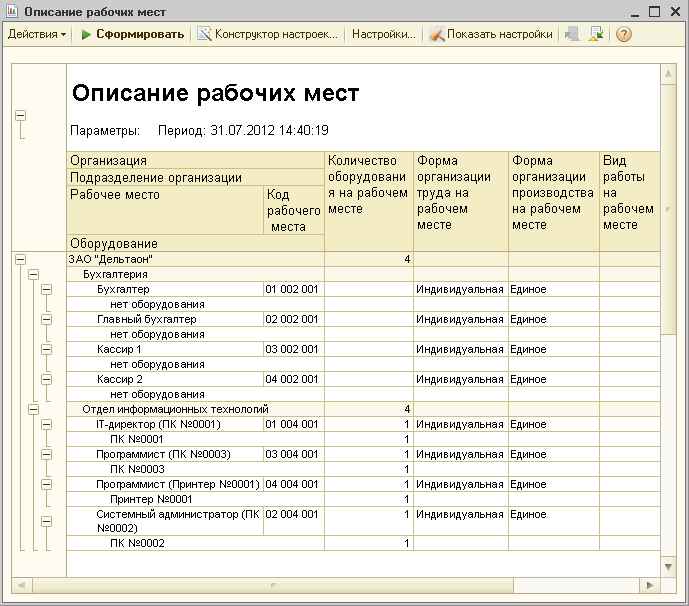Image resolution: width=689 pixels, height=606 pixels.
Task: Click the horizontal scrollbar right arrow
Action: tap(649, 585)
